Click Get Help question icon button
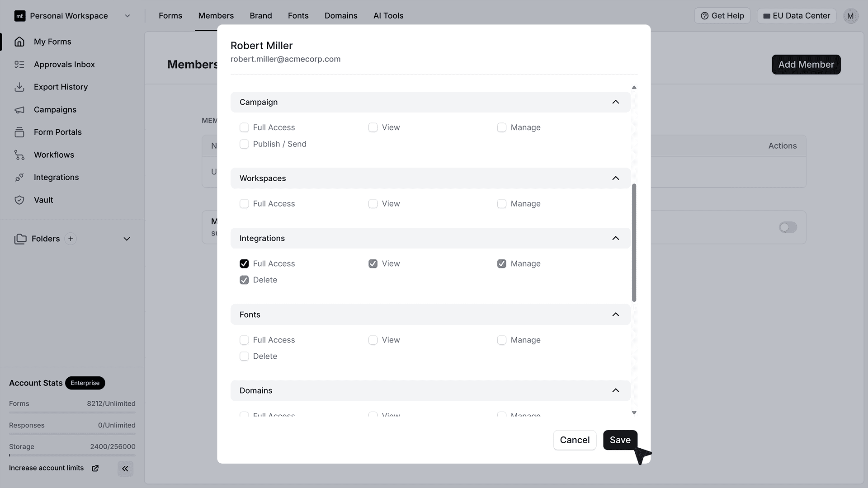 pyautogui.click(x=722, y=16)
